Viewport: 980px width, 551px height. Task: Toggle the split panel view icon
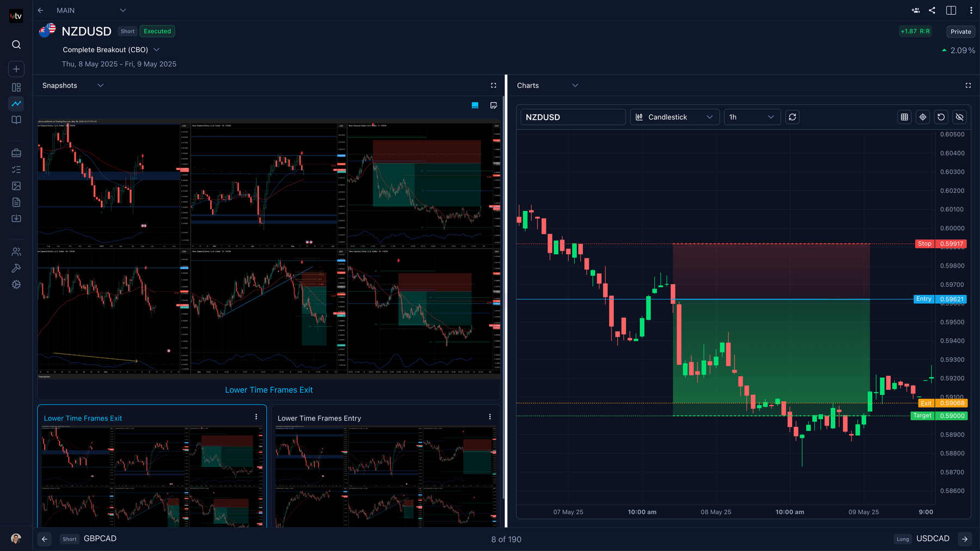(x=951, y=10)
